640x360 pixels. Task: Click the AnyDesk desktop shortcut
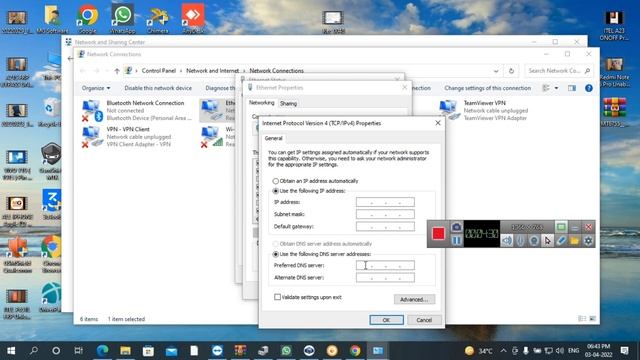[193, 19]
